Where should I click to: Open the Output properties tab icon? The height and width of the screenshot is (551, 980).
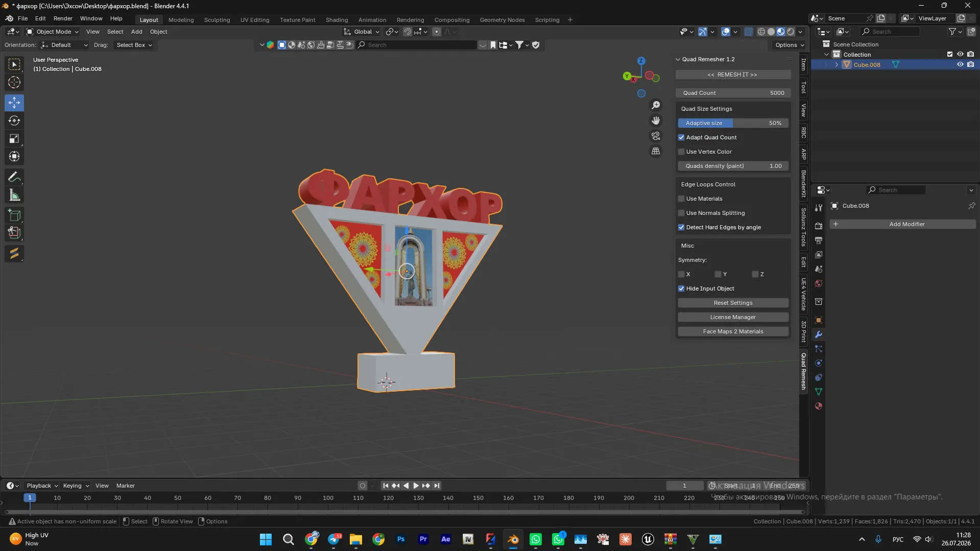[x=819, y=240]
